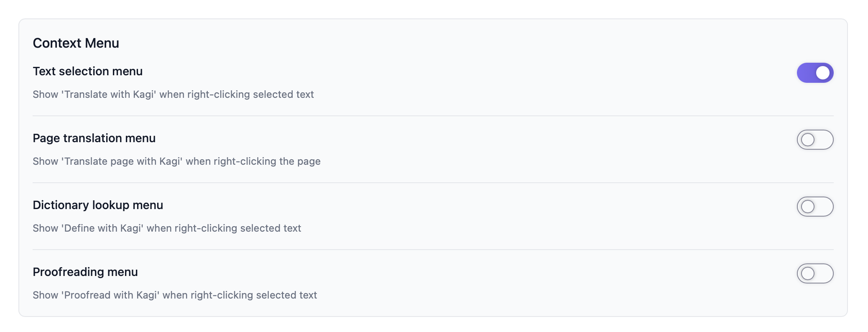Click the 'Page translation menu' label
The image size is (868, 332).
point(94,138)
